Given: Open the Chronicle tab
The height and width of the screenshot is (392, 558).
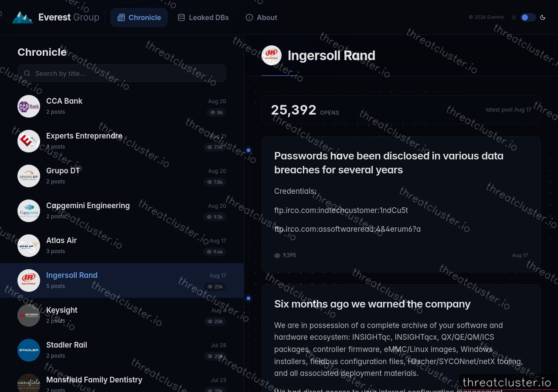Looking at the screenshot, I should click(x=139, y=17).
